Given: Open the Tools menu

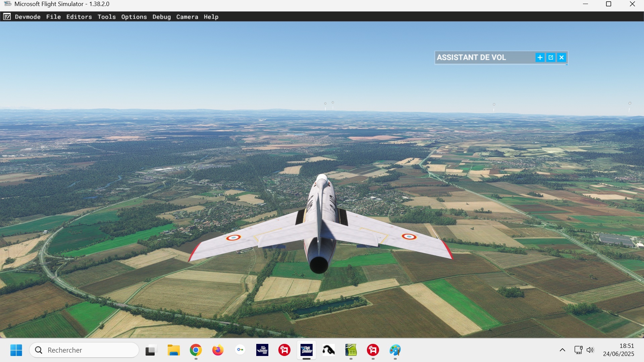Looking at the screenshot, I should point(106,17).
